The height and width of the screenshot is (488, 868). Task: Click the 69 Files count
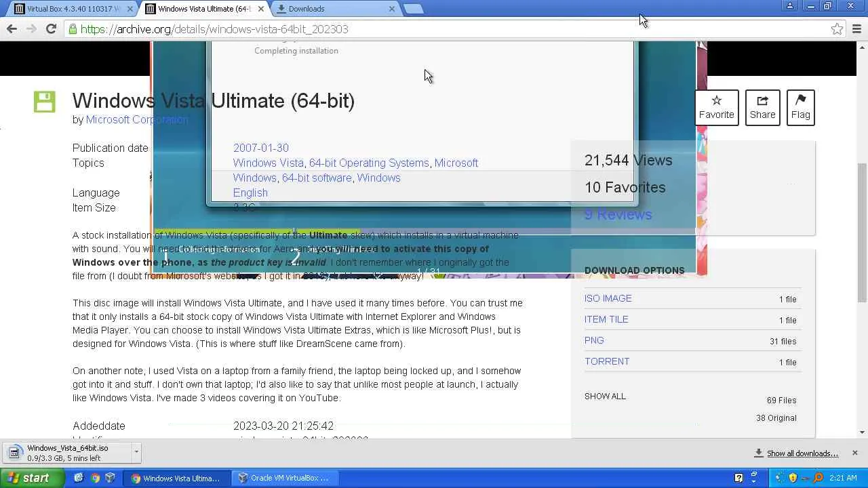(782, 400)
